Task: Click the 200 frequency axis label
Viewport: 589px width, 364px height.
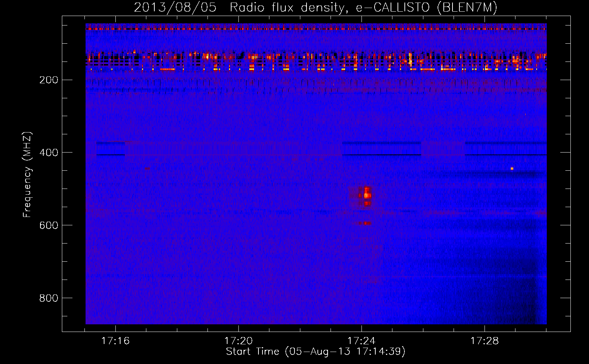Action: pos(49,80)
